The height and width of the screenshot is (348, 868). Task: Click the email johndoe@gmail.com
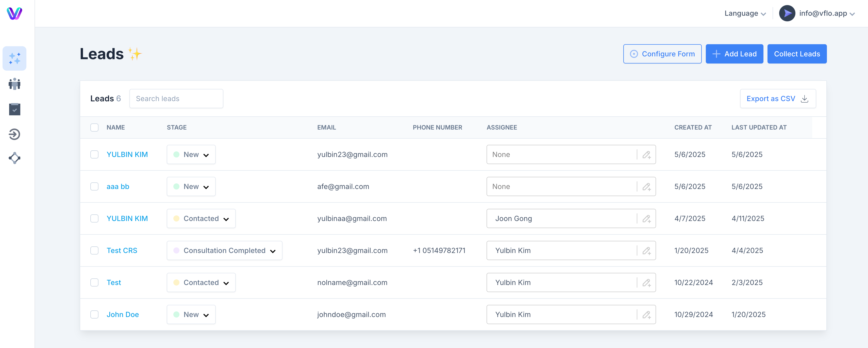[x=352, y=315]
